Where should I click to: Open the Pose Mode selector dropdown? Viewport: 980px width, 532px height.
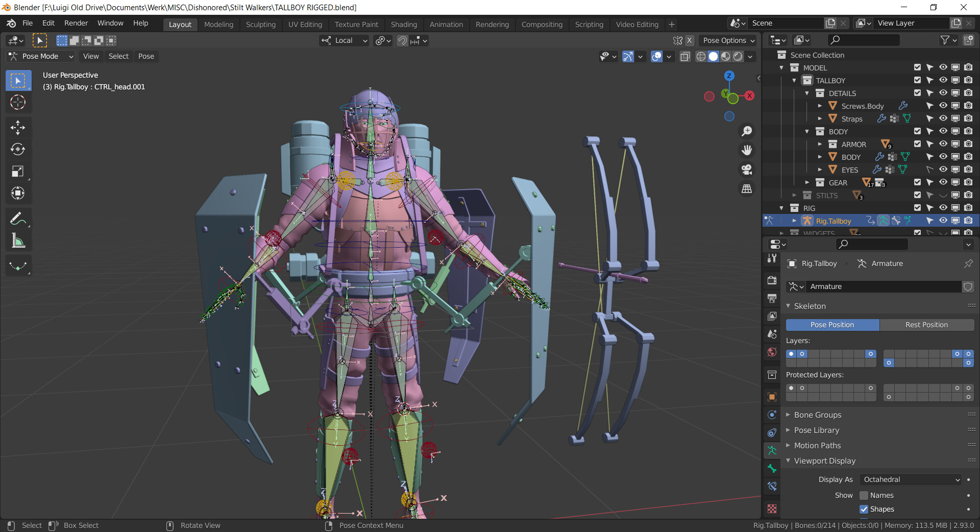(x=41, y=56)
